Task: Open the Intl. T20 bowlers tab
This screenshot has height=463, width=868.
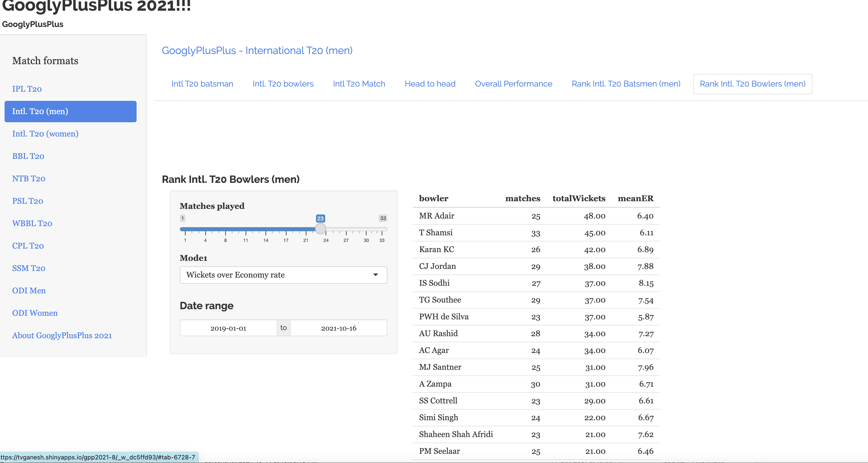Action: (x=283, y=84)
